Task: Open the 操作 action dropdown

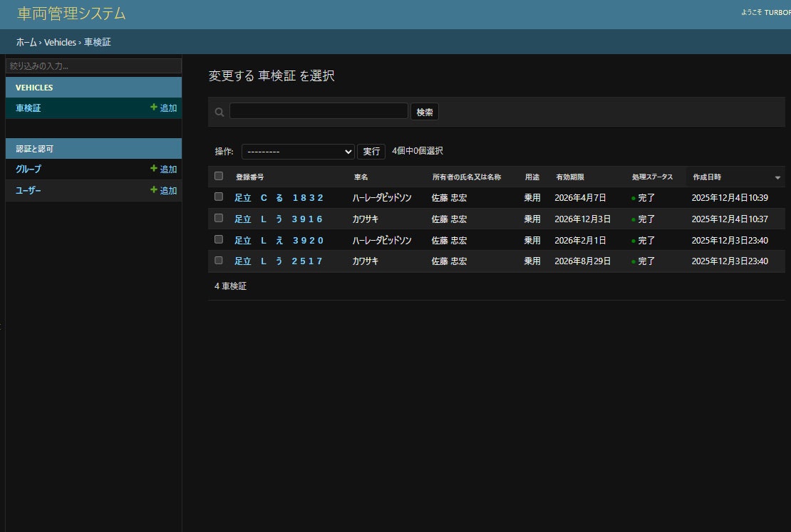Action: click(x=298, y=151)
